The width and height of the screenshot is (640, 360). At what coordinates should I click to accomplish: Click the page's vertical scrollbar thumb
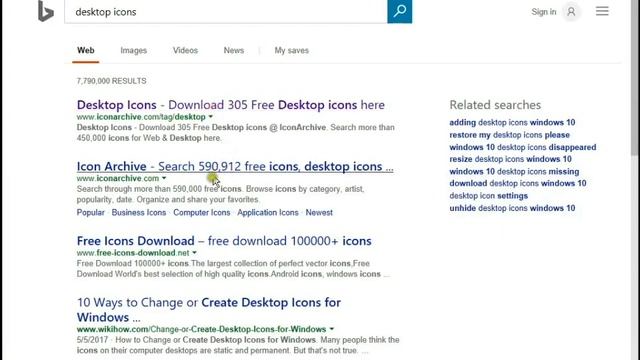[635, 78]
